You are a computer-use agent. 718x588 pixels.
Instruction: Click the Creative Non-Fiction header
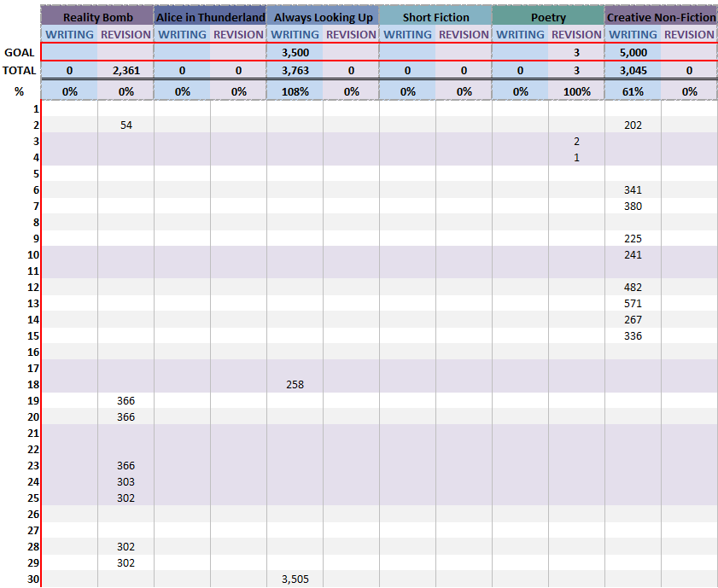(x=661, y=17)
